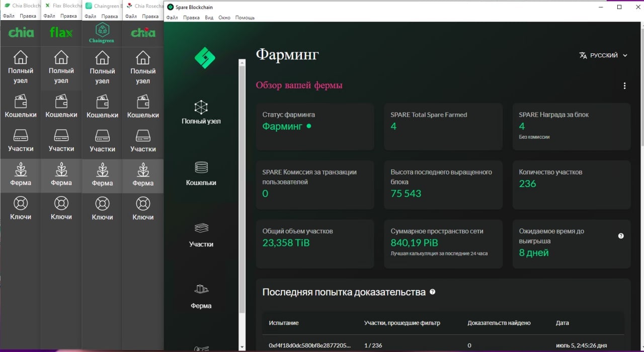Click date июль 5, 2:45:26 дня

point(581,345)
